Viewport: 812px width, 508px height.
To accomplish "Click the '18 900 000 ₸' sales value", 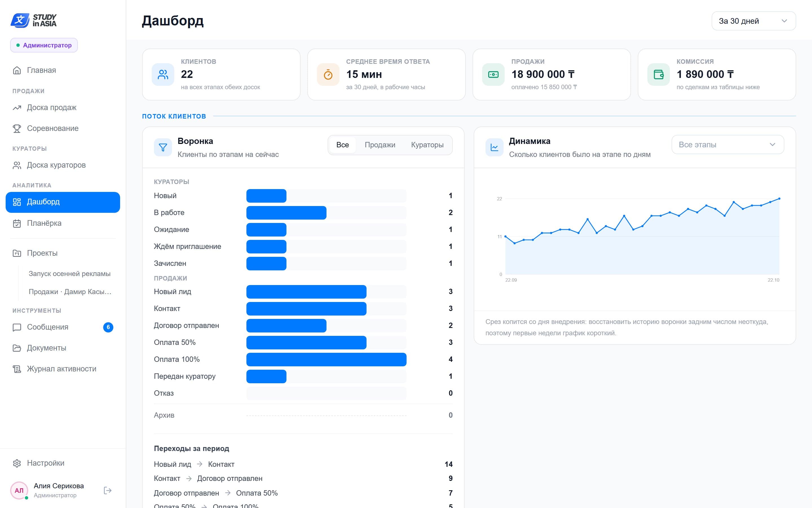I will (x=543, y=74).
